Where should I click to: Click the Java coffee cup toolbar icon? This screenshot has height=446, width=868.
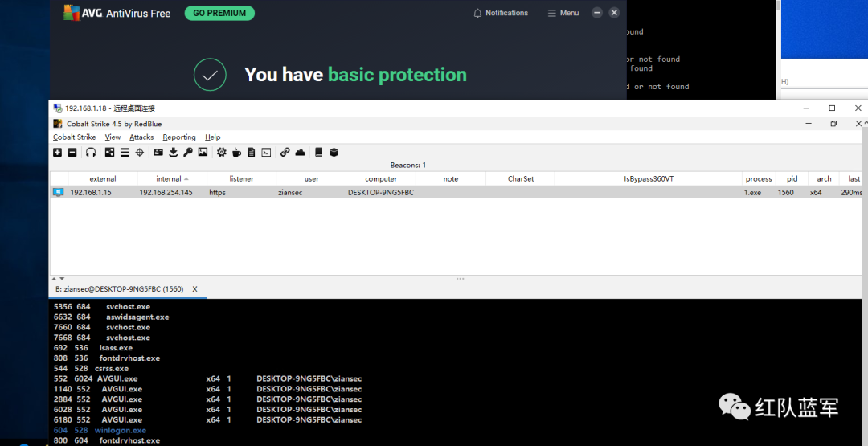tap(237, 152)
